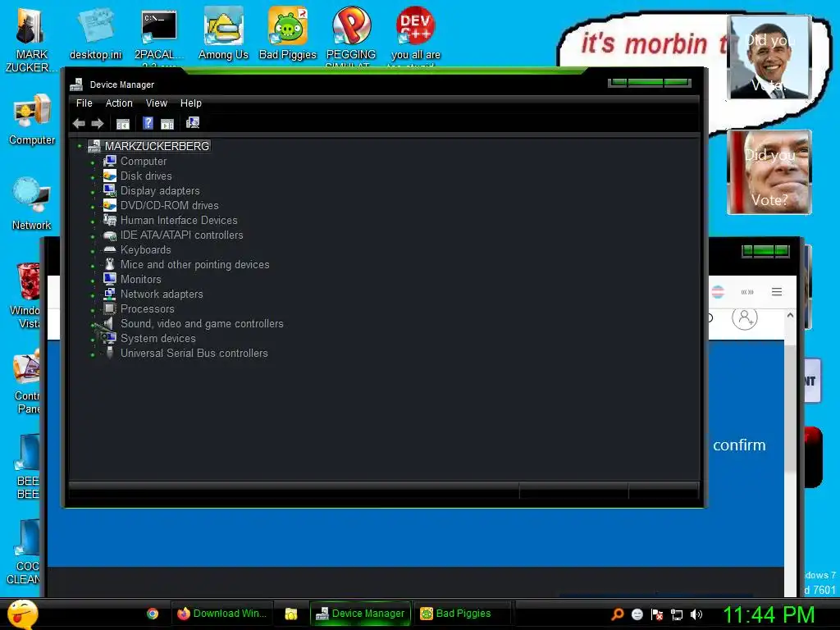Expand the Display adapters node
This screenshot has height=630, width=840.
[x=93, y=191]
